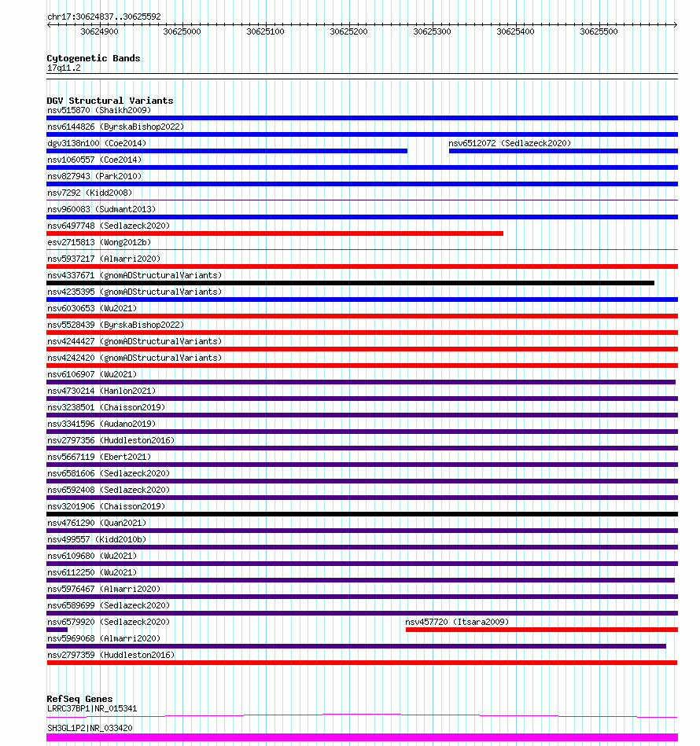Click the nsv5937217 (Almarri2020) label
This screenshot has height=746, width=700.
(104, 259)
